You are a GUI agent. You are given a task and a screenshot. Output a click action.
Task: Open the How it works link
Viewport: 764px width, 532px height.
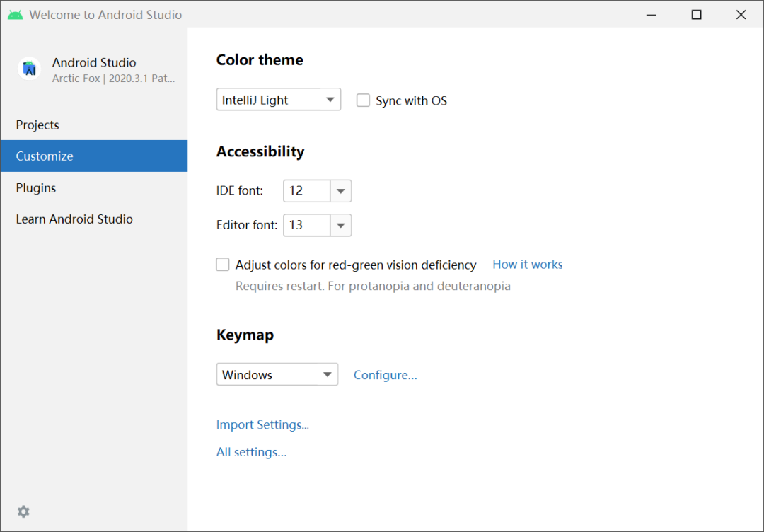[528, 265]
